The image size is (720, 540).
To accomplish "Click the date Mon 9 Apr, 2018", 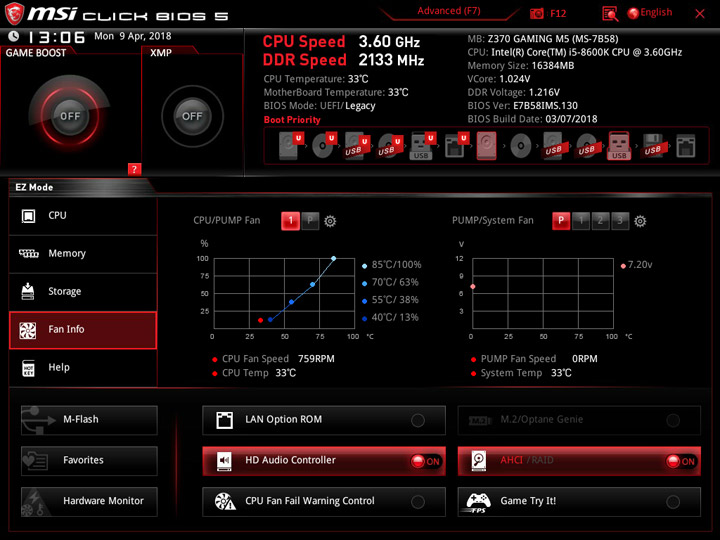I will (133, 36).
